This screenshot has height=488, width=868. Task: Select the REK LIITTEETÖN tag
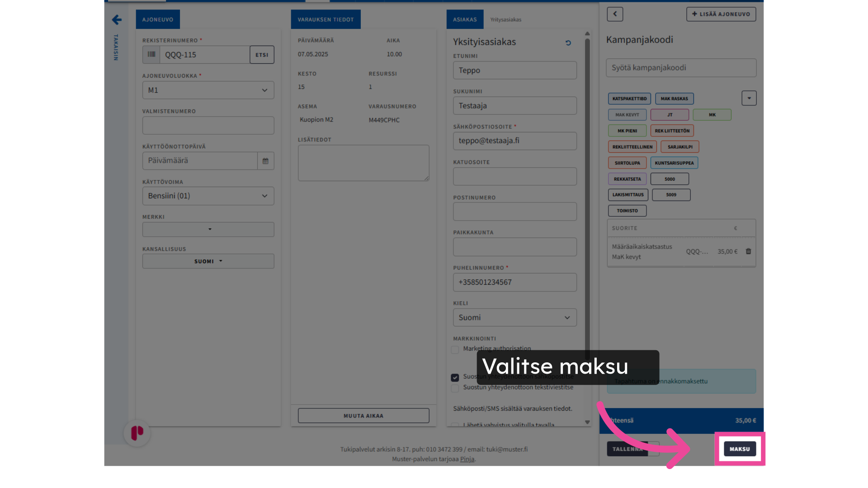coord(672,131)
